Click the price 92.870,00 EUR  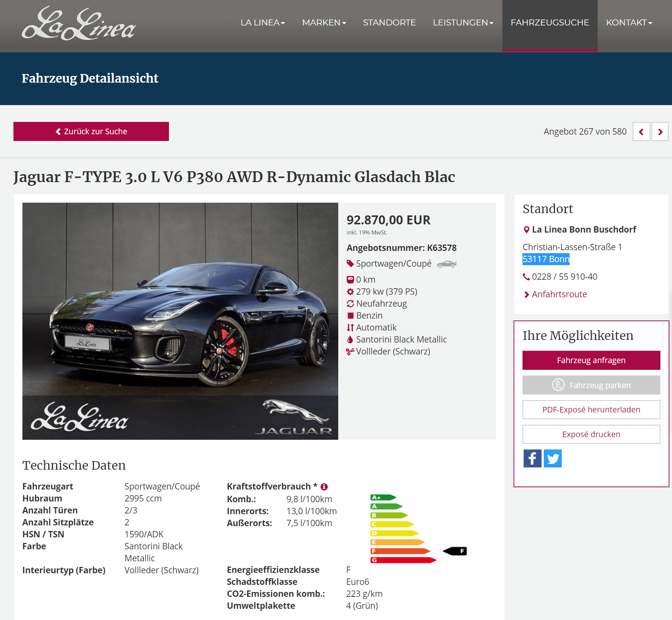[x=388, y=220]
